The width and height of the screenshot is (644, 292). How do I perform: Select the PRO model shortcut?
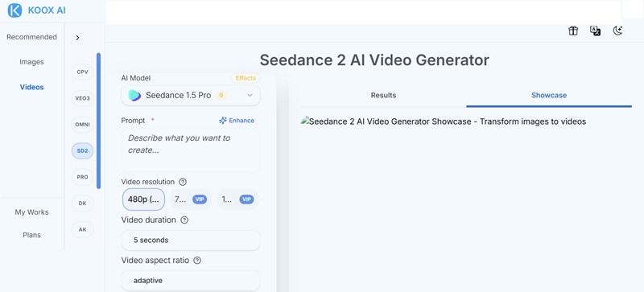[83, 177]
